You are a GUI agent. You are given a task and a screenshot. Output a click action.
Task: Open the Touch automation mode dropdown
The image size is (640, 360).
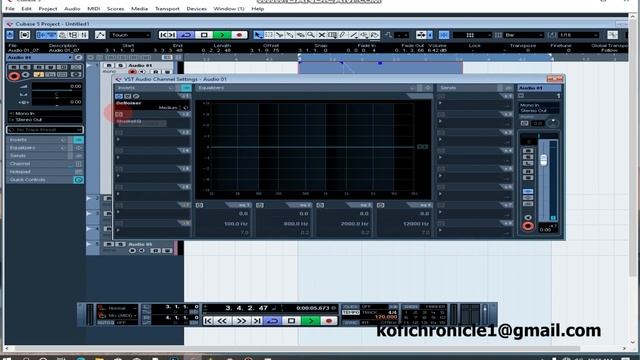click(x=130, y=35)
